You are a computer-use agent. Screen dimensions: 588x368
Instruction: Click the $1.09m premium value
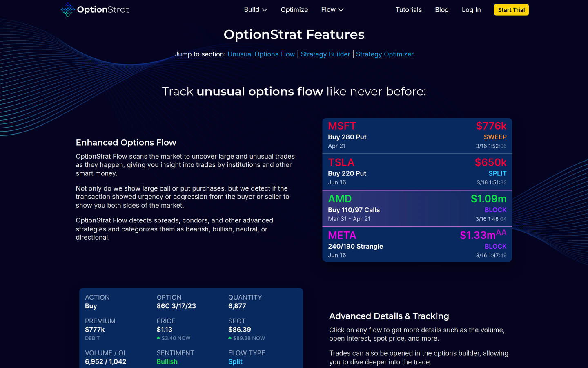[x=489, y=199]
